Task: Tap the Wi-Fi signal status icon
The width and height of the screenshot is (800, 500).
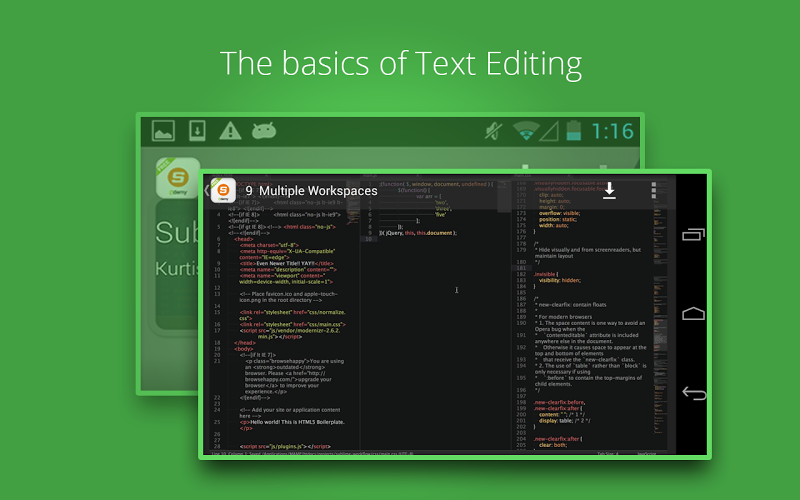Action: (526, 131)
